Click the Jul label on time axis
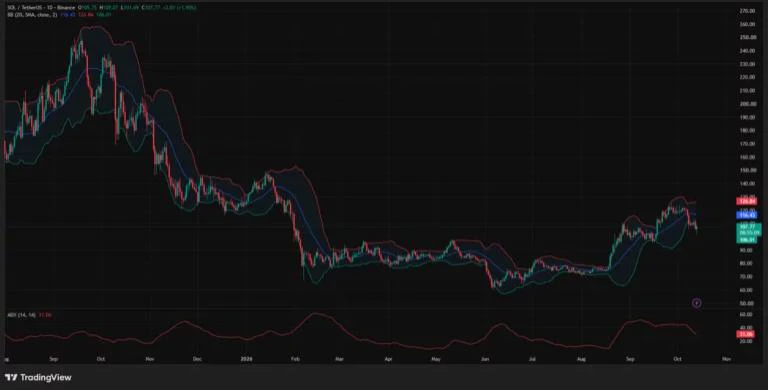The width and height of the screenshot is (768, 390). tap(532, 359)
